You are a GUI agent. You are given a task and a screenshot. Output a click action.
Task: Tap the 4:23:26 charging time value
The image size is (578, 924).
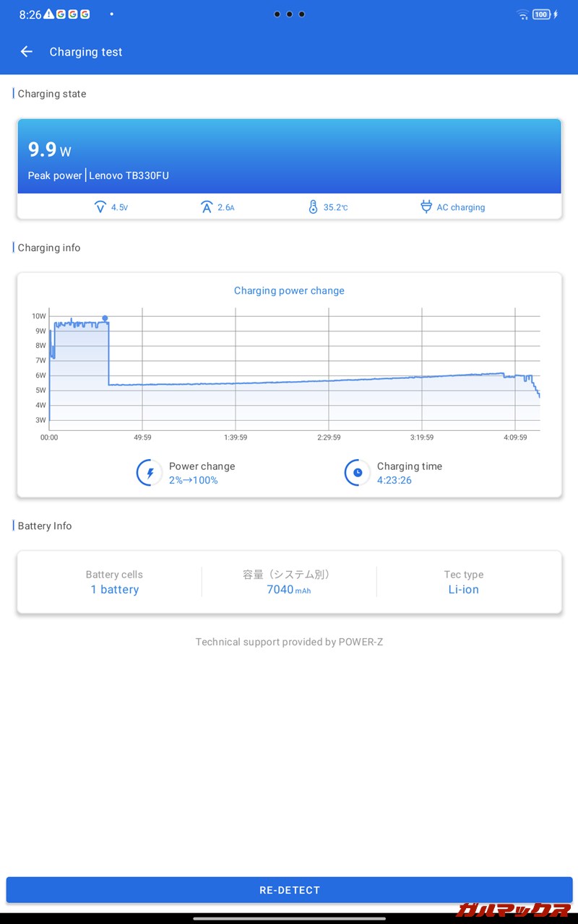[394, 480]
